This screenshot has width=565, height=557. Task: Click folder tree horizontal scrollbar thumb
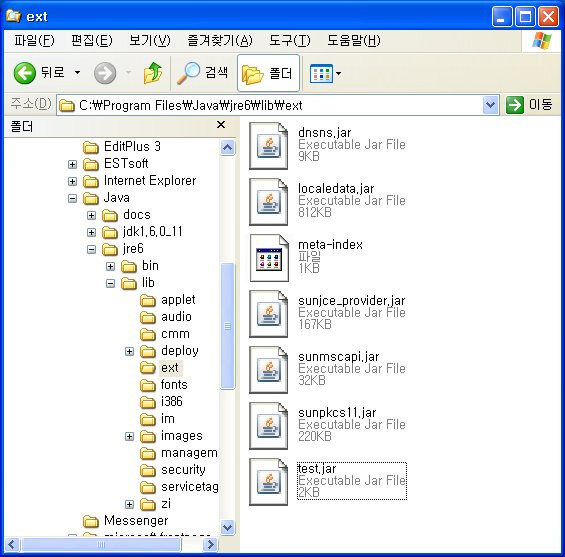click(x=101, y=544)
